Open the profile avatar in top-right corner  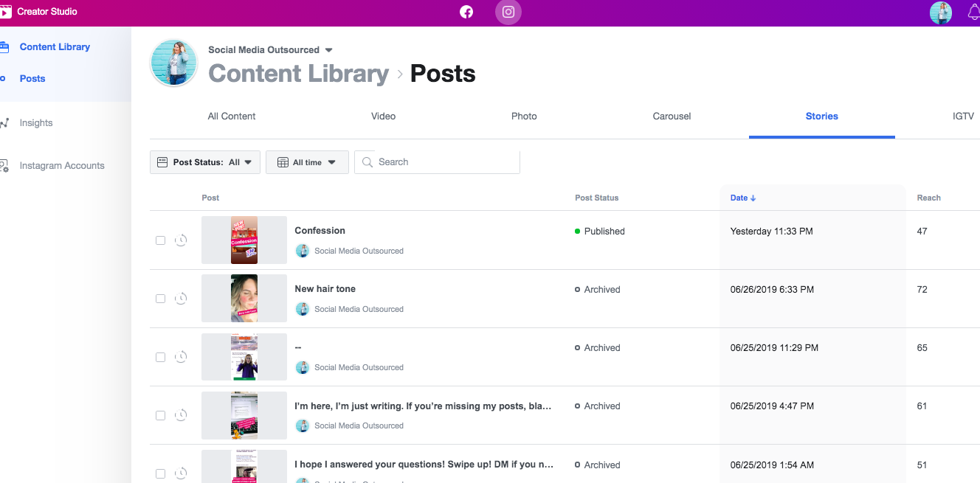click(x=941, y=13)
